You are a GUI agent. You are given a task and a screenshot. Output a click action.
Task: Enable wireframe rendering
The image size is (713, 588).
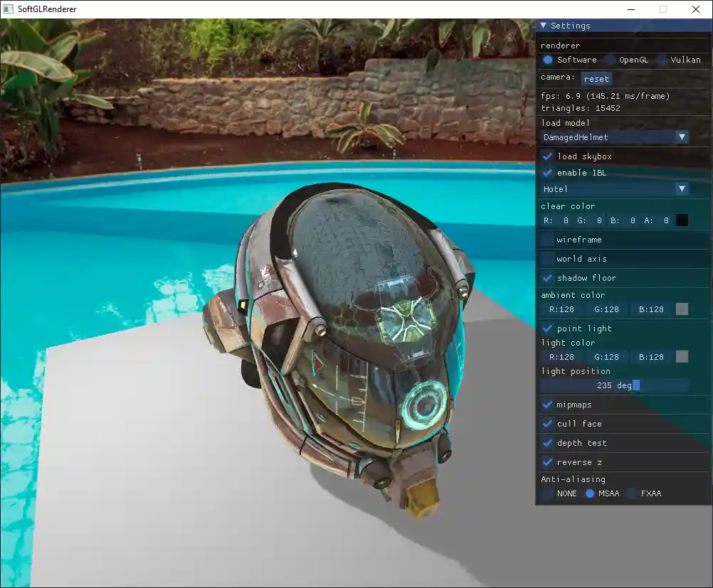(548, 240)
